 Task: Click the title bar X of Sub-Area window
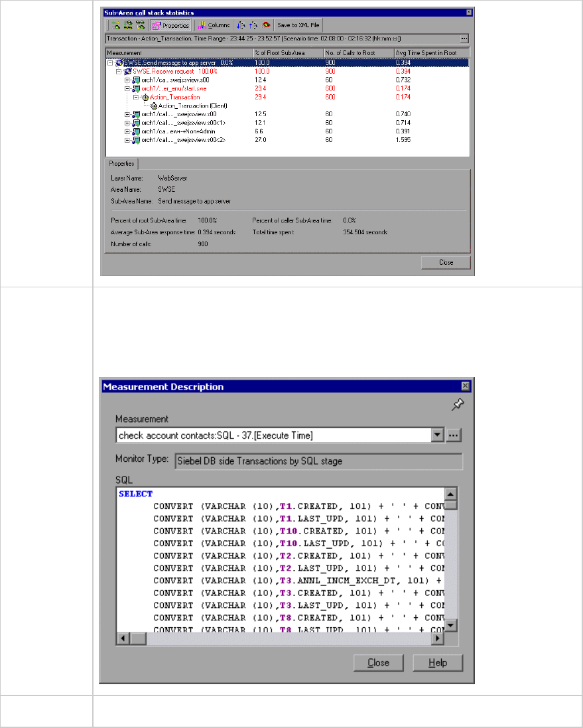point(469,13)
